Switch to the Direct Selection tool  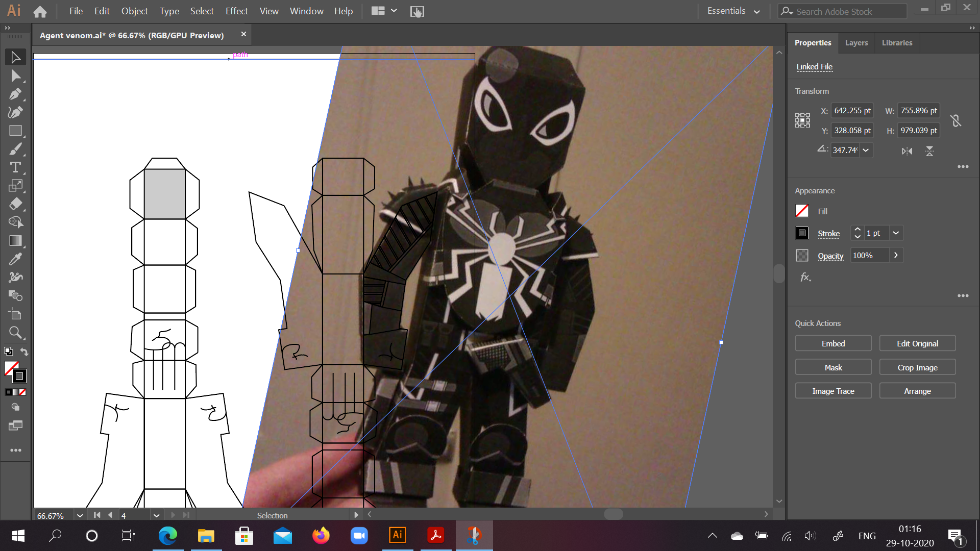tap(15, 76)
